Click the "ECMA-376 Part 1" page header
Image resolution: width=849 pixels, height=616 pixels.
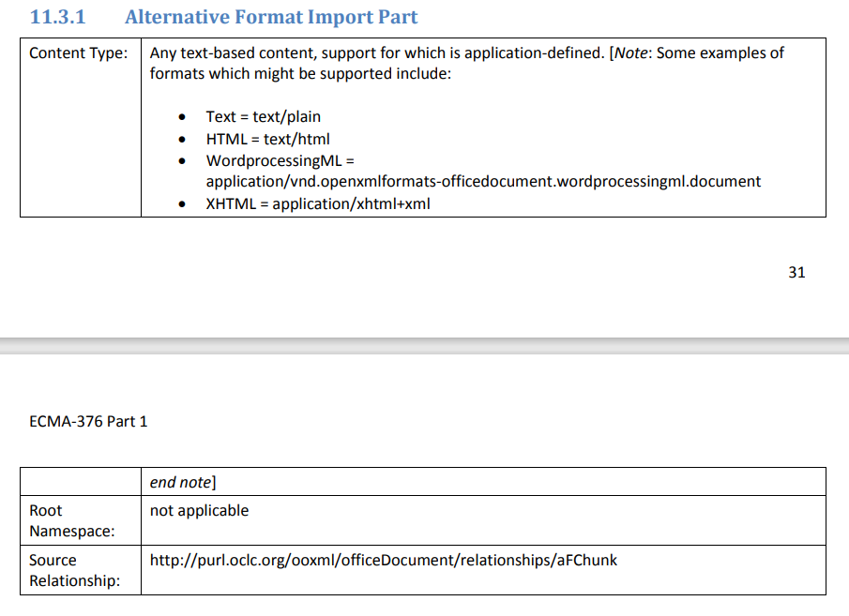tap(88, 421)
